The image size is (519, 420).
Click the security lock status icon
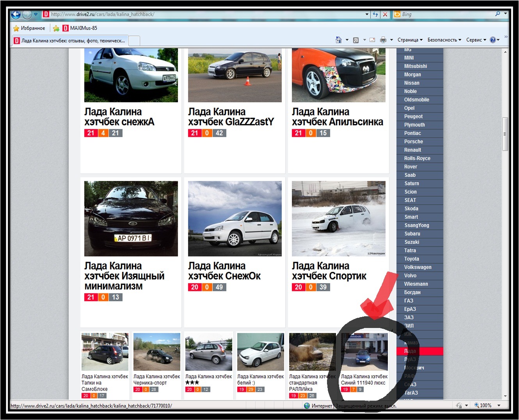pyautogui.click(x=459, y=406)
